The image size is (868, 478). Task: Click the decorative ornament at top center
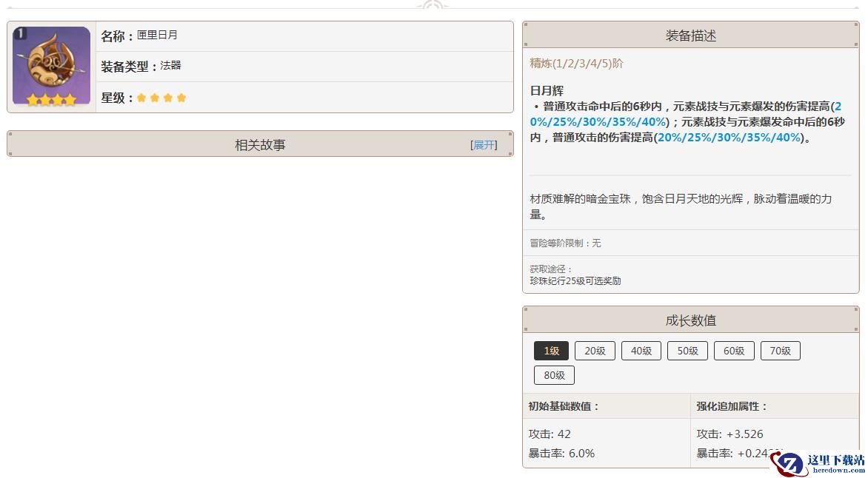tap(433, 5)
